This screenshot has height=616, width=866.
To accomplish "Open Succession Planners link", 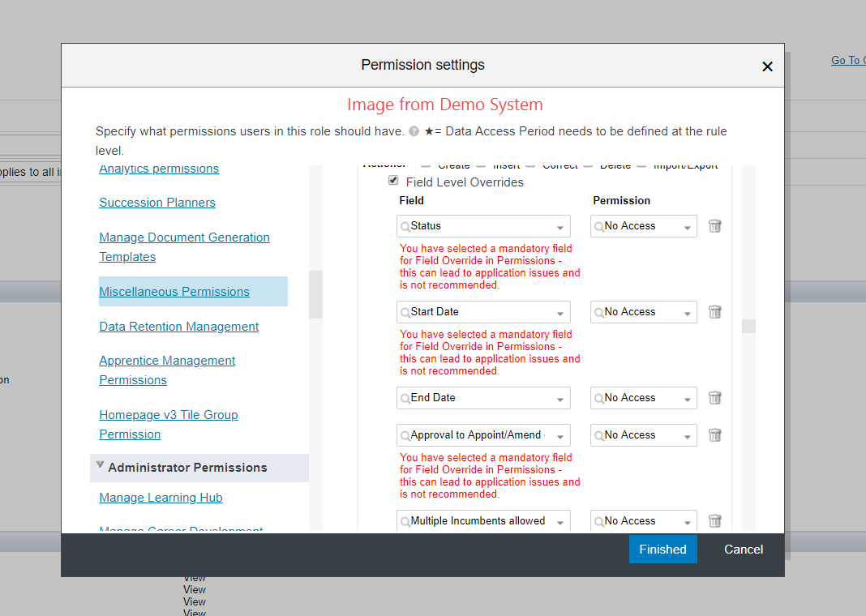I will coord(157,203).
